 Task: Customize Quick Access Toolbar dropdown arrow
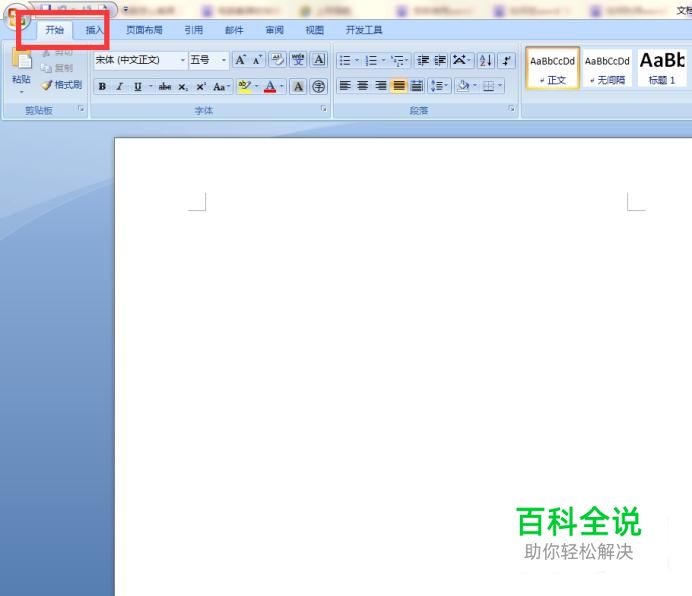click(x=125, y=9)
